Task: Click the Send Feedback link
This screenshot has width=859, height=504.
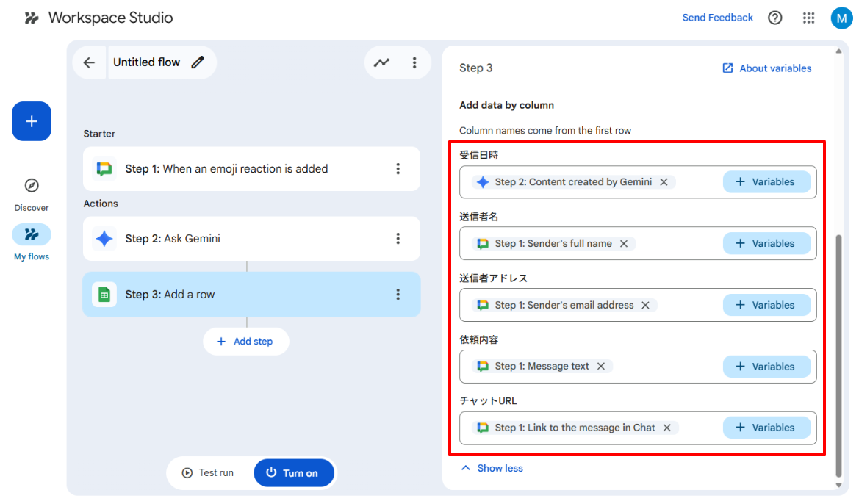Action: click(717, 18)
